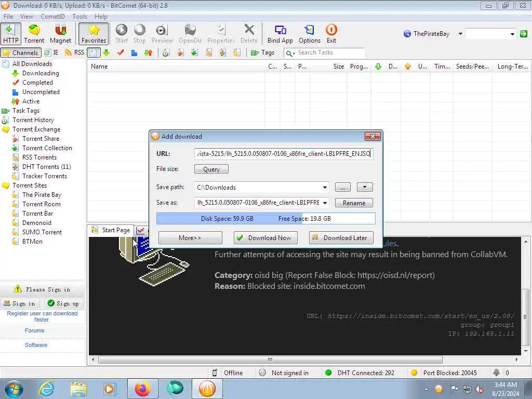532x399 pixels.
Task: Open the search magnifier dropdown
Action: pos(290,53)
